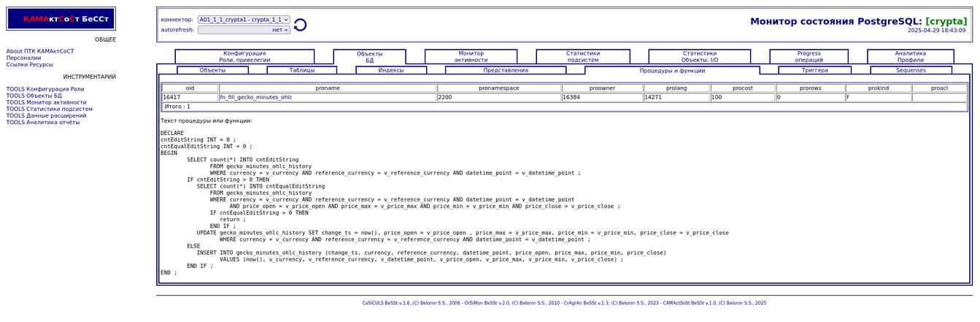980x322 pixels.
Task: Open the Progress операций tab
Action: (809, 57)
